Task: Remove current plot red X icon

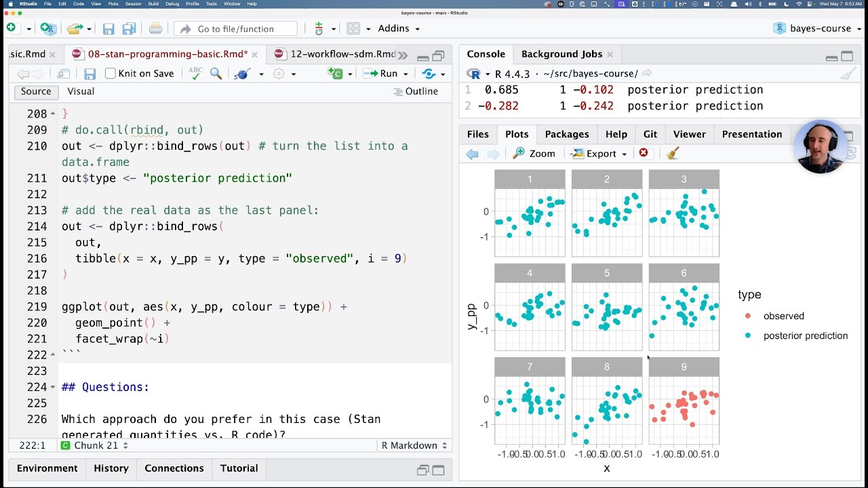Action: 644,153
